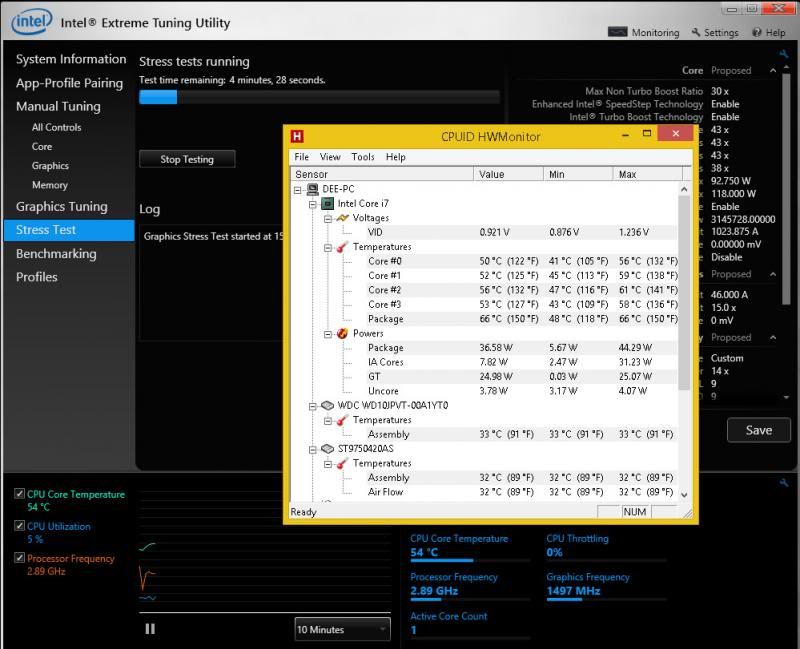
Task: Collapse the WDC WD10JPVT-00A1YT0 node
Action: [313, 407]
